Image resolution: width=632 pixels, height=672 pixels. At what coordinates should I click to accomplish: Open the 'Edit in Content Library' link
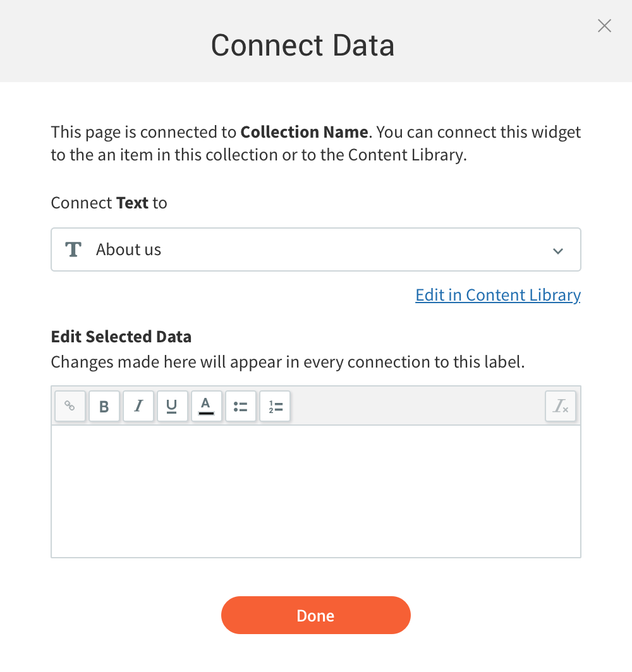(498, 295)
